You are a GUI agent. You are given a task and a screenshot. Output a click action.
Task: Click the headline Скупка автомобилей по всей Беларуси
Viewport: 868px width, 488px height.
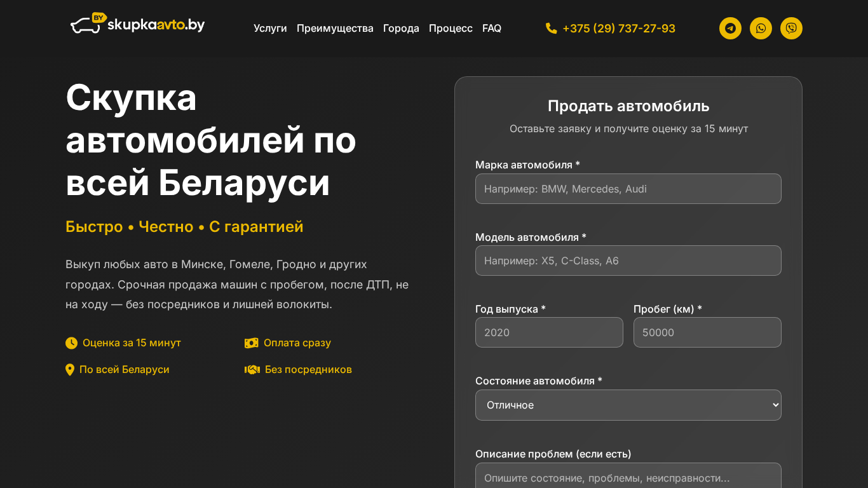pyautogui.click(x=211, y=140)
